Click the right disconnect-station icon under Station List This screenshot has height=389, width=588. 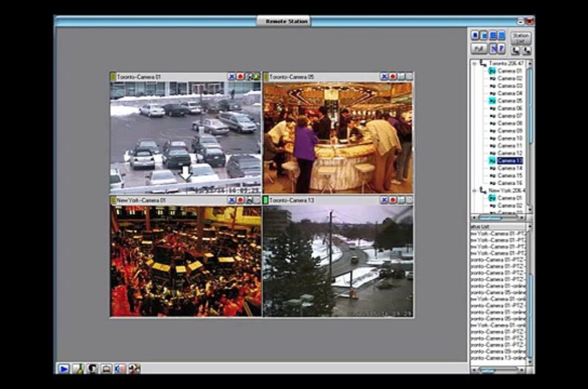pos(526,50)
